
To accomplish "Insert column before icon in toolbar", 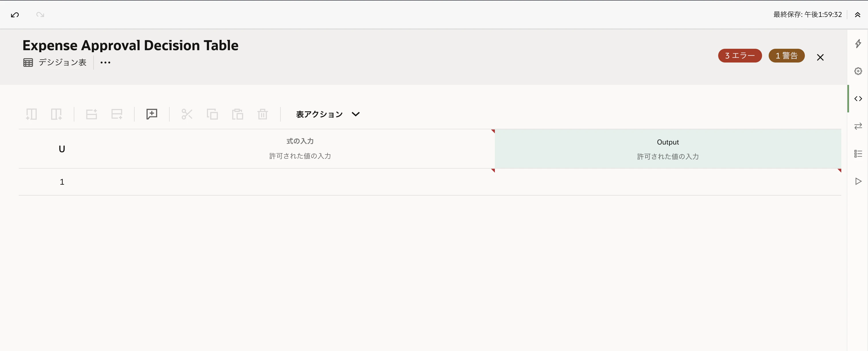I will point(31,114).
